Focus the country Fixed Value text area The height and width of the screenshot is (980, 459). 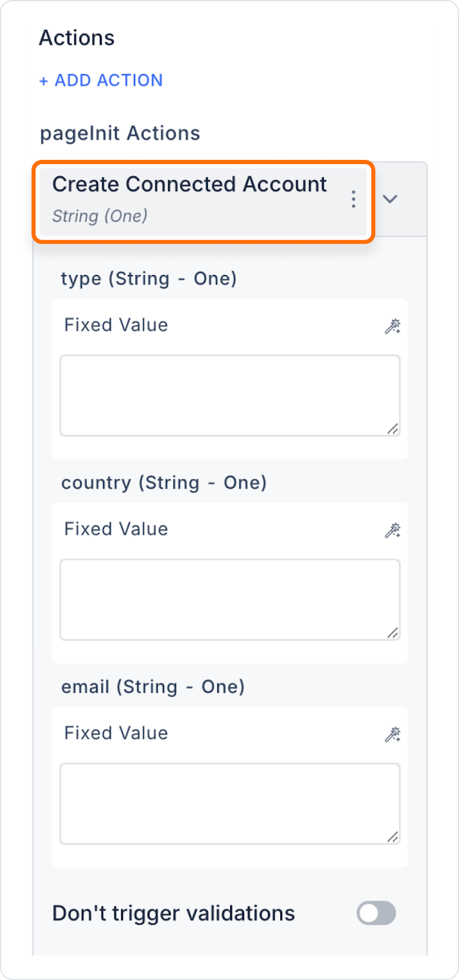click(230, 600)
